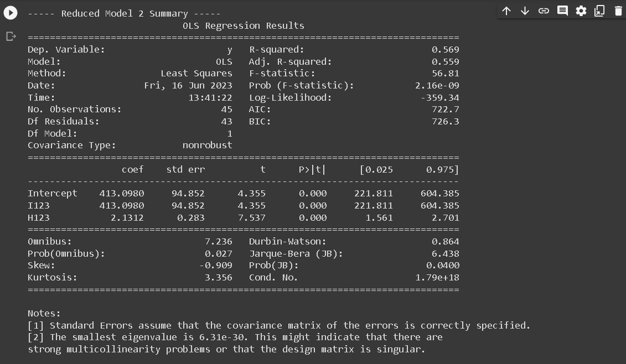Click the I123 variable row label
This screenshot has height=364, width=626.
[39, 205]
